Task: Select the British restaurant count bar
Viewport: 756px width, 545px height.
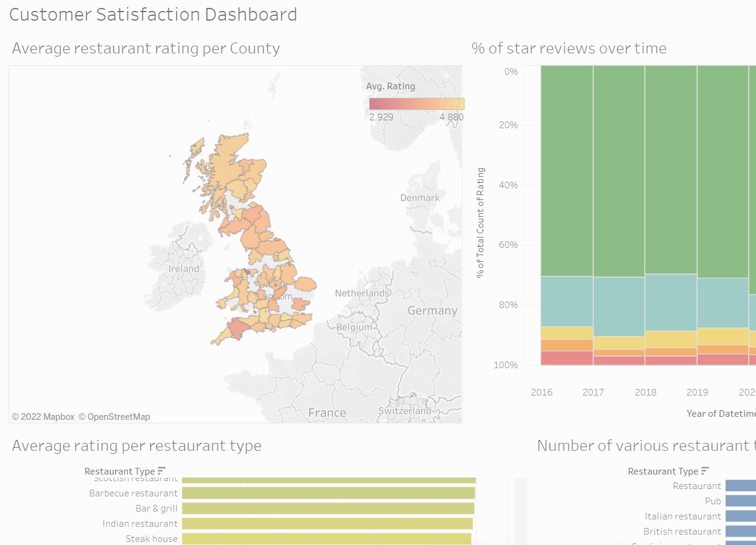Action: point(740,531)
